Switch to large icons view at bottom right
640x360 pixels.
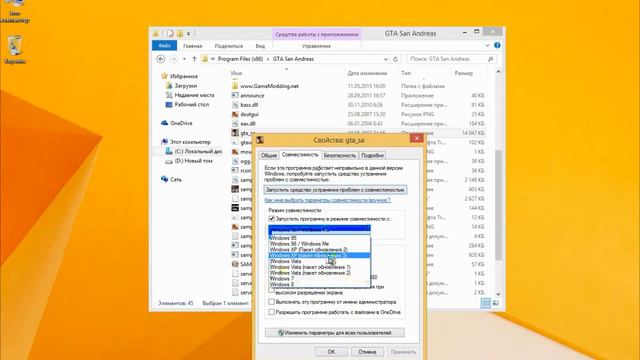[496, 303]
